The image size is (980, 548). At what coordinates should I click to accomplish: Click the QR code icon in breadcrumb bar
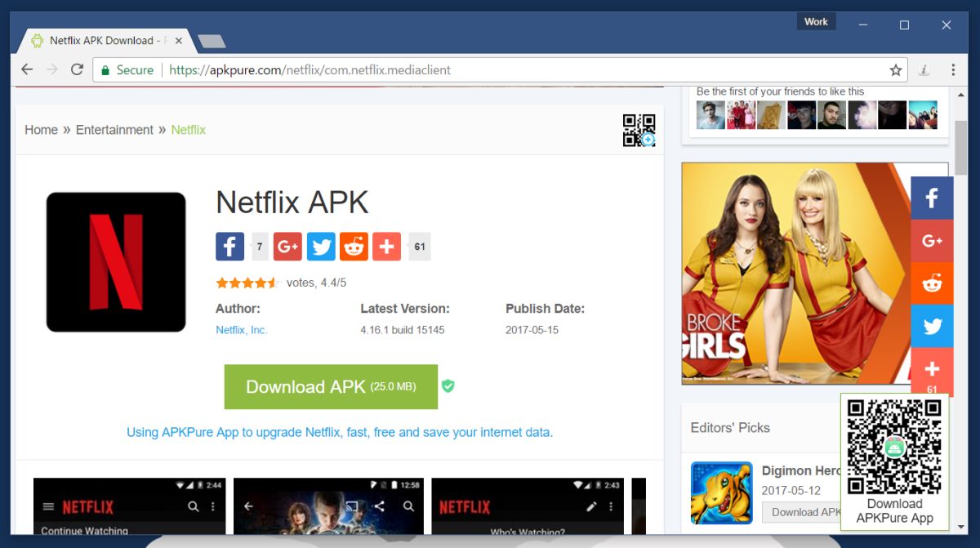639,130
